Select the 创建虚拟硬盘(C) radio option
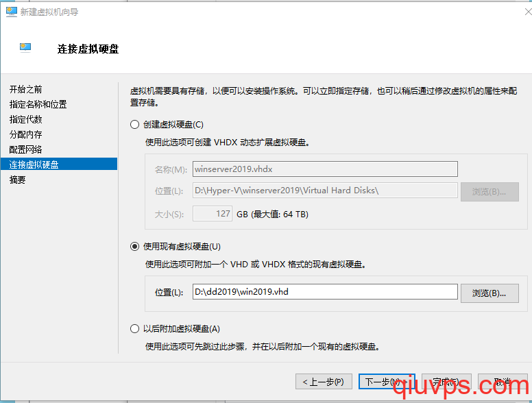Image resolution: width=532 pixels, height=403 pixels. click(134, 125)
